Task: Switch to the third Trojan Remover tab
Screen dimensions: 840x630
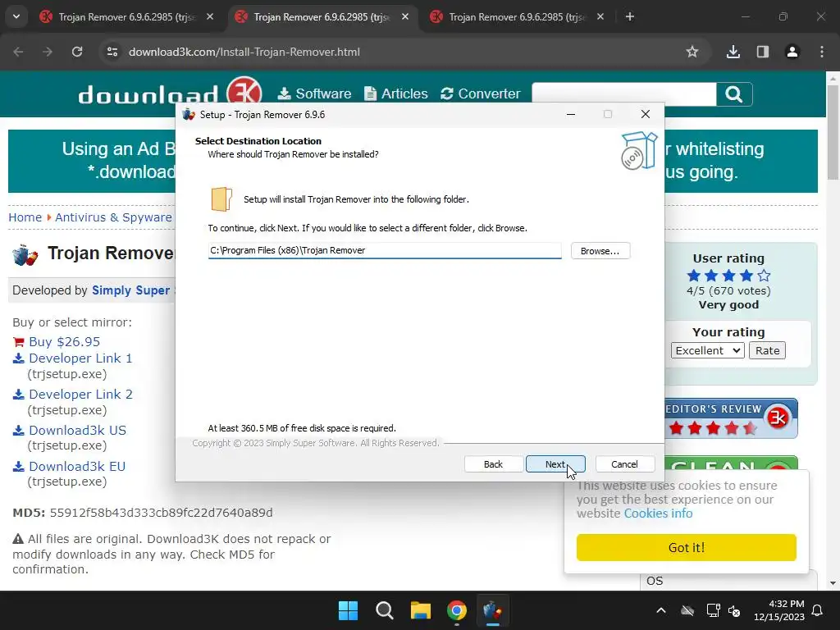Action: tap(517, 17)
